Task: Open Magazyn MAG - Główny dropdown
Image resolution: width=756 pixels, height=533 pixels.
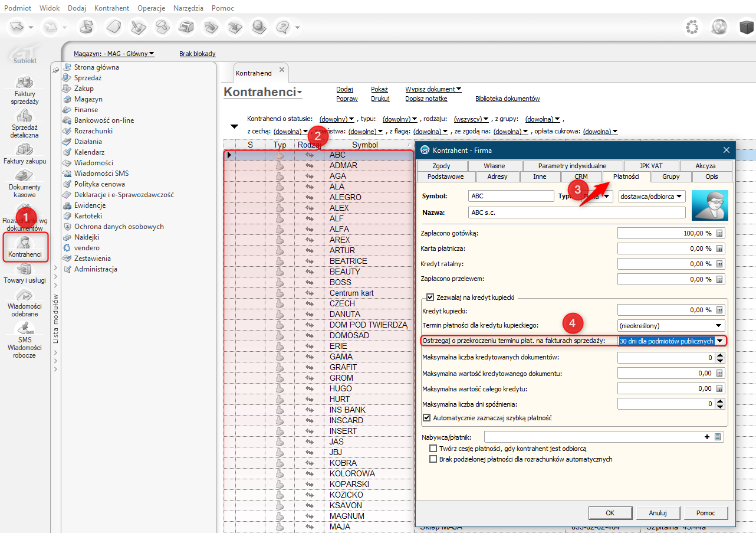Action: coord(114,54)
